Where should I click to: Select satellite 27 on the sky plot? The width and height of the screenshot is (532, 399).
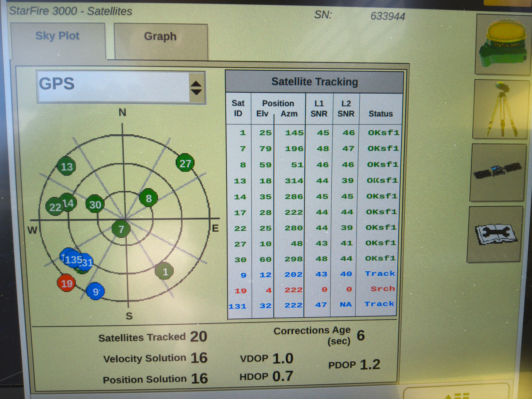[185, 163]
